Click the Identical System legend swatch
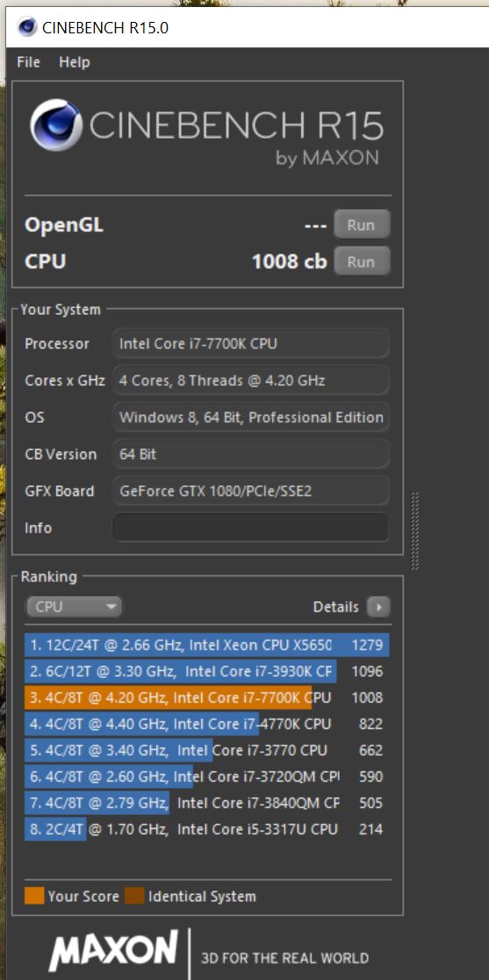 pyautogui.click(x=134, y=897)
